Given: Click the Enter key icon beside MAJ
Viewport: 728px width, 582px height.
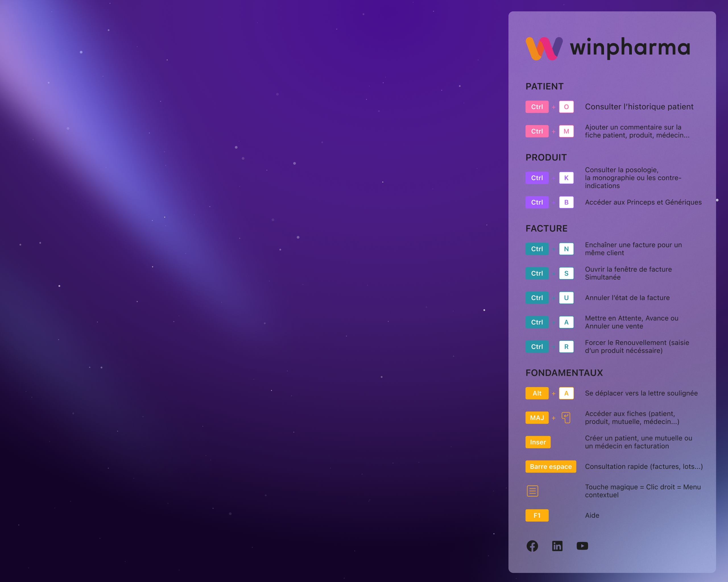Looking at the screenshot, I should coord(566,418).
